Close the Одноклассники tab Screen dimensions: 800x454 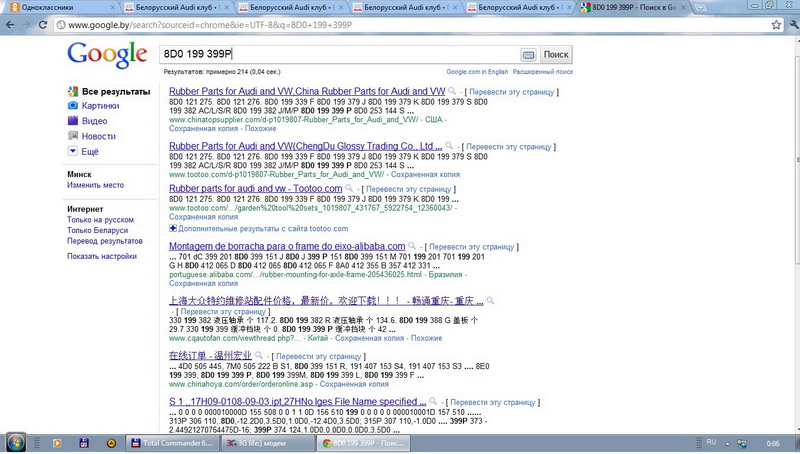(x=112, y=7)
